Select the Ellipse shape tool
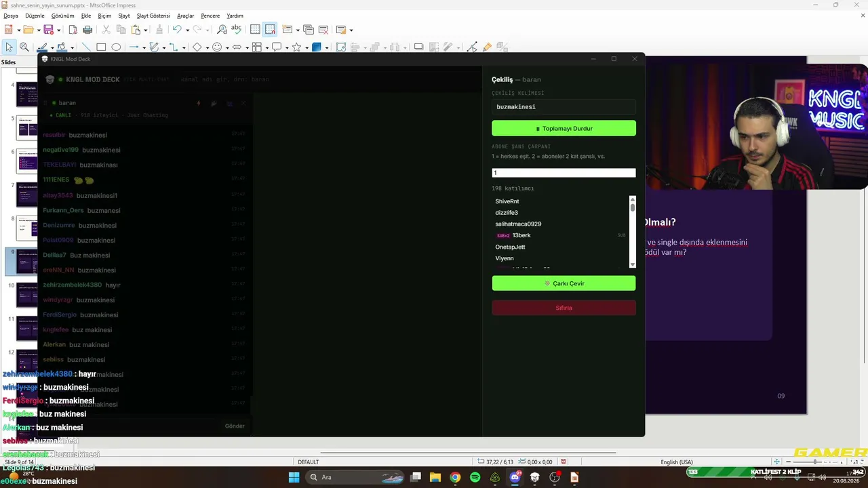The height and width of the screenshot is (488, 868). point(116,47)
